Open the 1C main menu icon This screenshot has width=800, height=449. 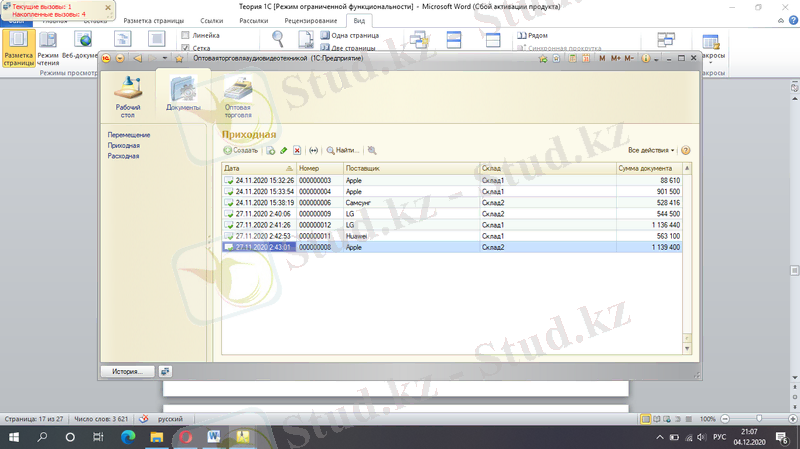(106, 58)
